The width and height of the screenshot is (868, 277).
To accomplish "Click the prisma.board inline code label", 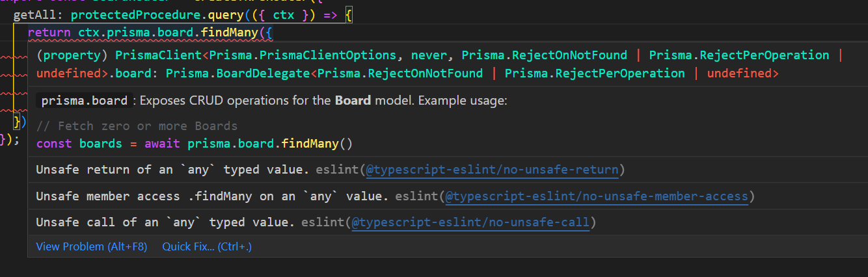I will tap(84, 101).
